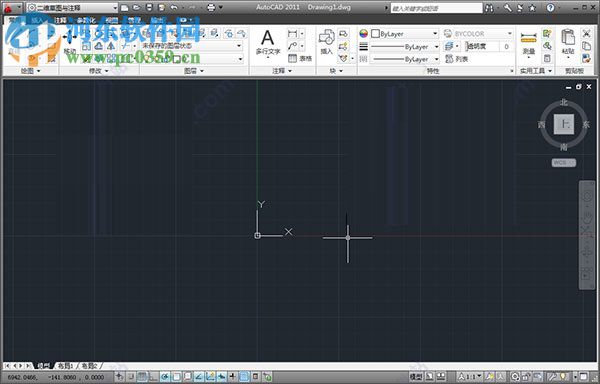
Task: Toggle ortho mode in status bar
Action: pyautogui.click(x=154, y=377)
